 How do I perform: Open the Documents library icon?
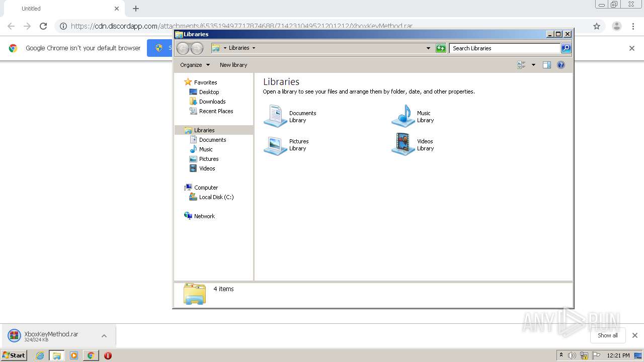[x=275, y=116]
